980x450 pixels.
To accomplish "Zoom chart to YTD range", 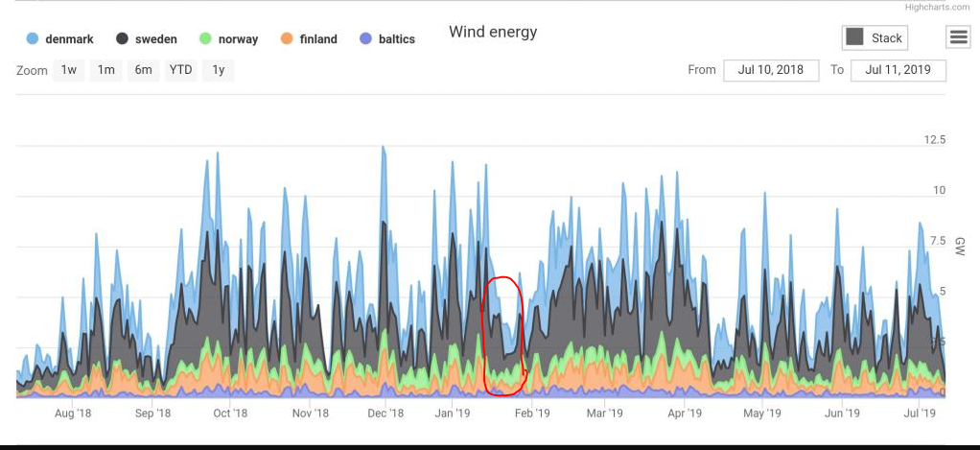I will (x=181, y=70).
